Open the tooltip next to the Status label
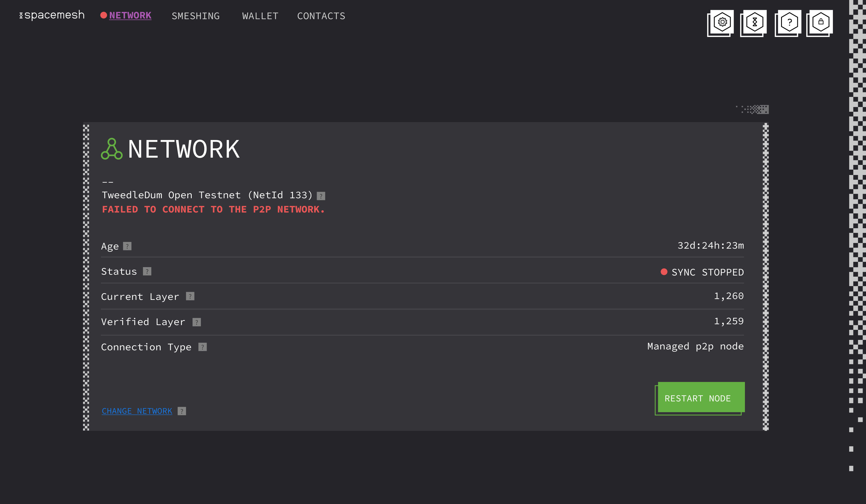 [x=147, y=271]
